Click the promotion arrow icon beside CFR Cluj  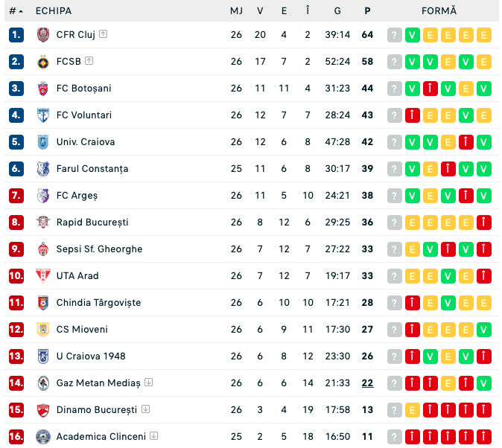103,34
